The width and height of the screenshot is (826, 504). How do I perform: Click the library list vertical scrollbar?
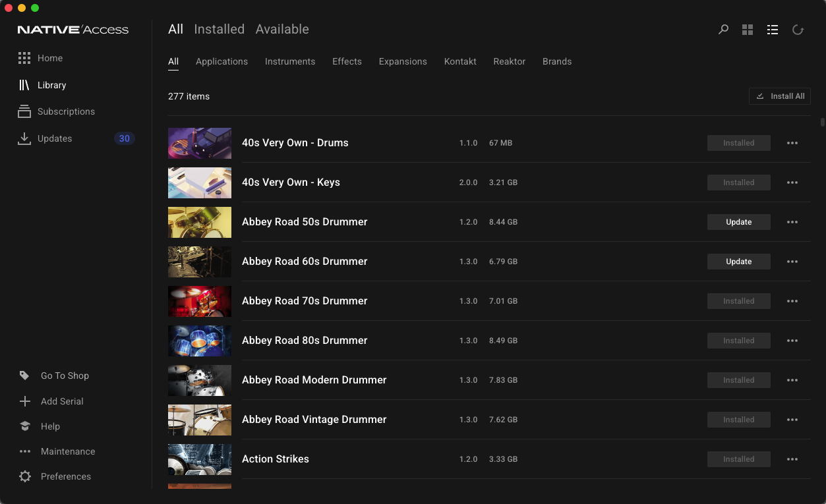822,122
